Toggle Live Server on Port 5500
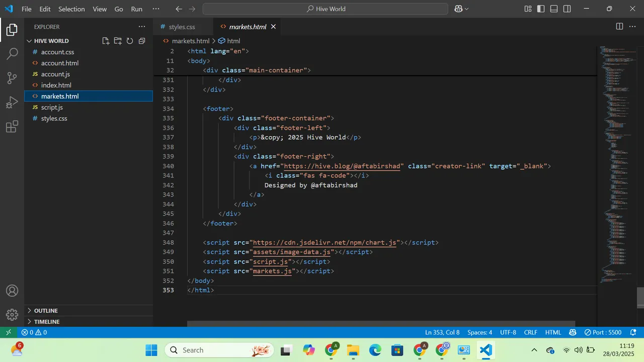Viewport: 644px width, 362px height. tap(603, 332)
